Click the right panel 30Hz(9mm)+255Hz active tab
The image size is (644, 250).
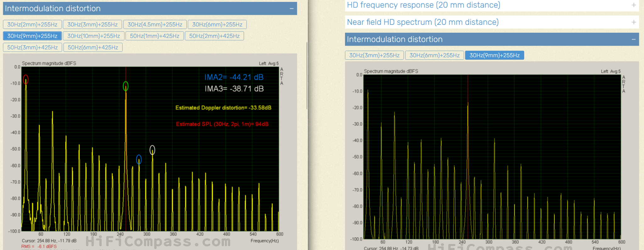(494, 55)
